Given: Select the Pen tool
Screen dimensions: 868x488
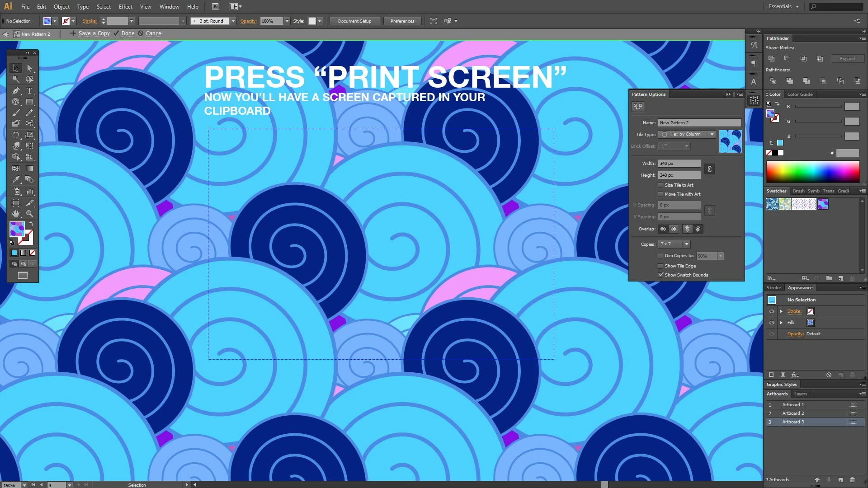Looking at the screenshot, I should pos(16,91).
